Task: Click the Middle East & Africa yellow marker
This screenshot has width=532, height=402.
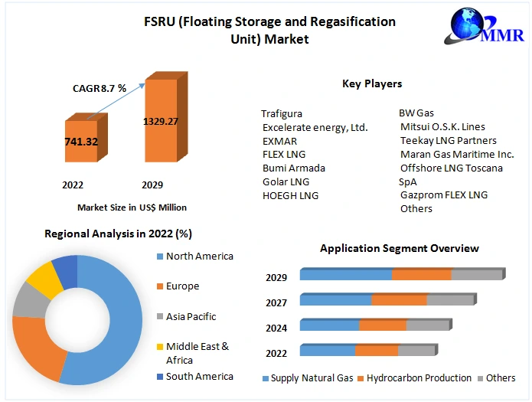Action: (160, 347)
